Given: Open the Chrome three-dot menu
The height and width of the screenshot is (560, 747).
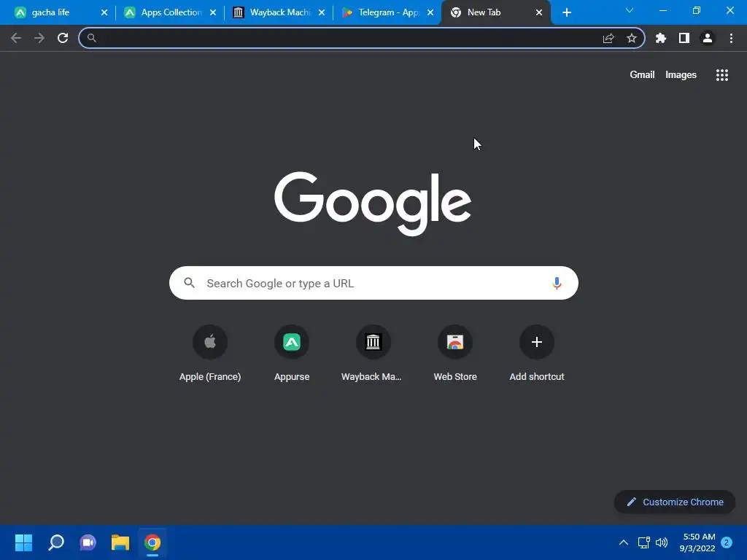Looking at the screenshot, I should coord(731,38).
